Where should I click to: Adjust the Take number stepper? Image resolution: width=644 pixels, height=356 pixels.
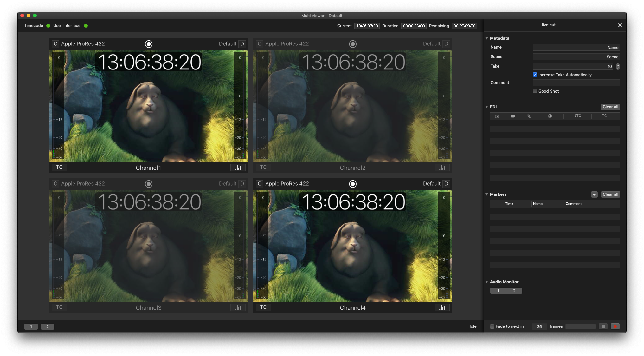pyautogui.click(x=618, y=66)
